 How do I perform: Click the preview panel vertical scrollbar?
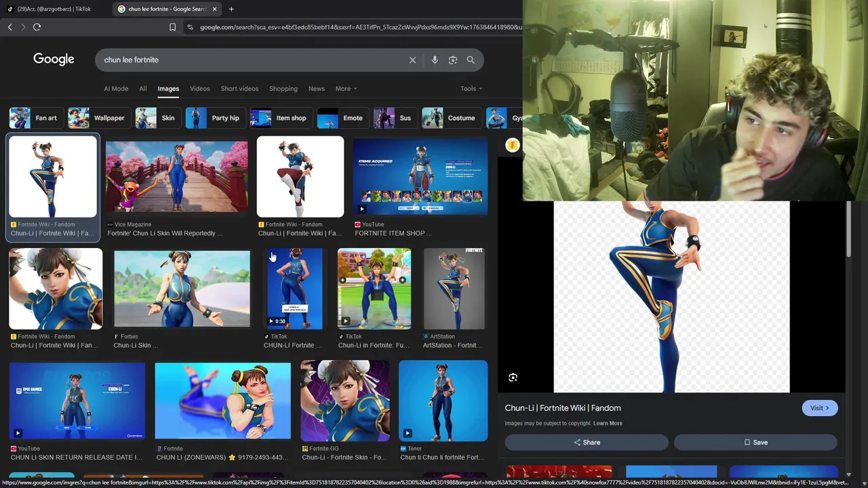848,230
